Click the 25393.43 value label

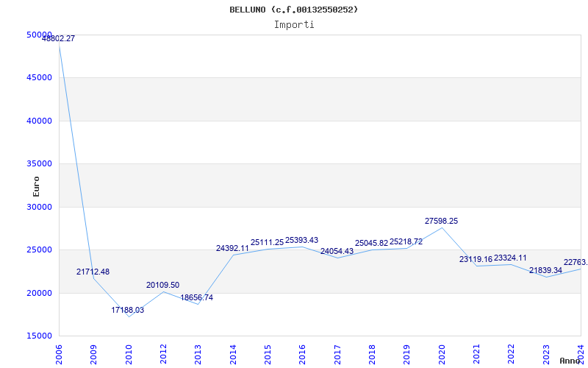301,240
